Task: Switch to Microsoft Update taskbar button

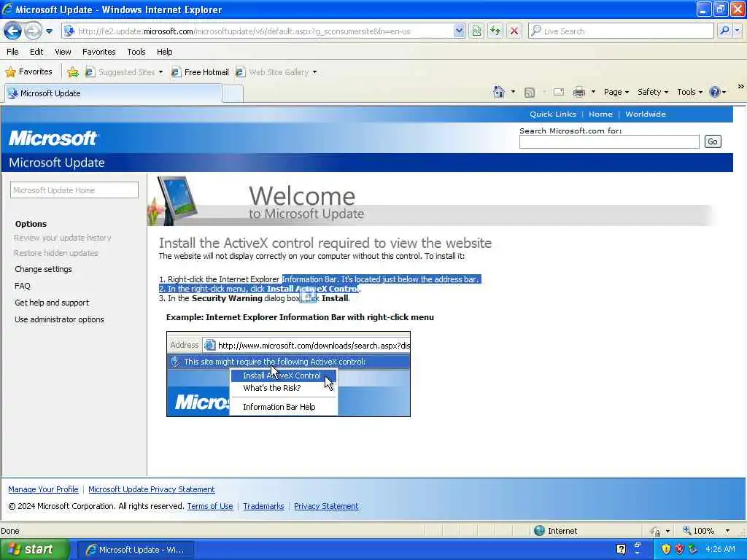Action: coord(135,550)
